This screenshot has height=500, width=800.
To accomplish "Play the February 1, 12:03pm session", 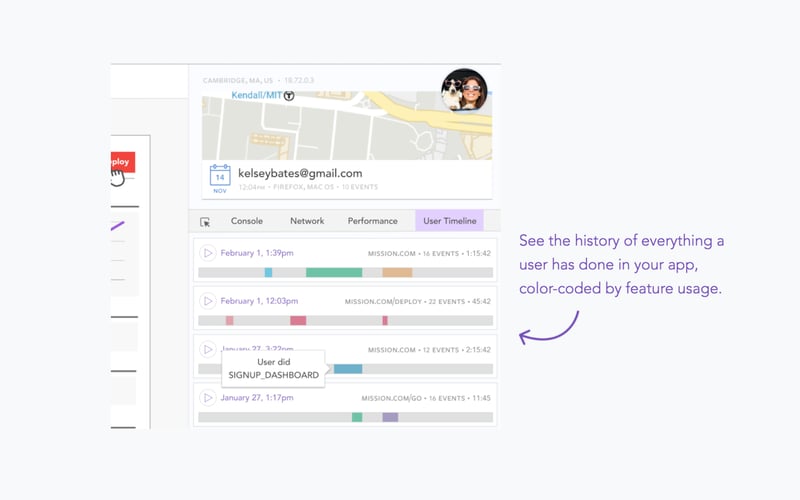I will (x=208, y=301).
